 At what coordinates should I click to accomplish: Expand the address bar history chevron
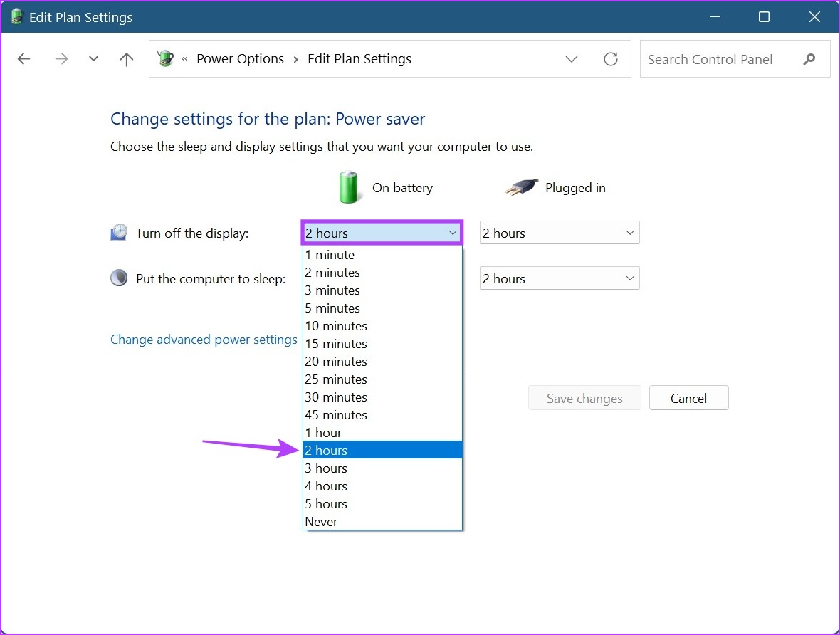(572, 59)
